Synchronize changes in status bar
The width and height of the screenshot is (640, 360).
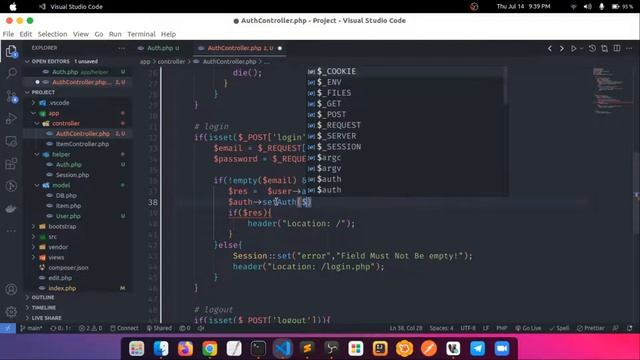pyautogui.click(x=60, y=328)
